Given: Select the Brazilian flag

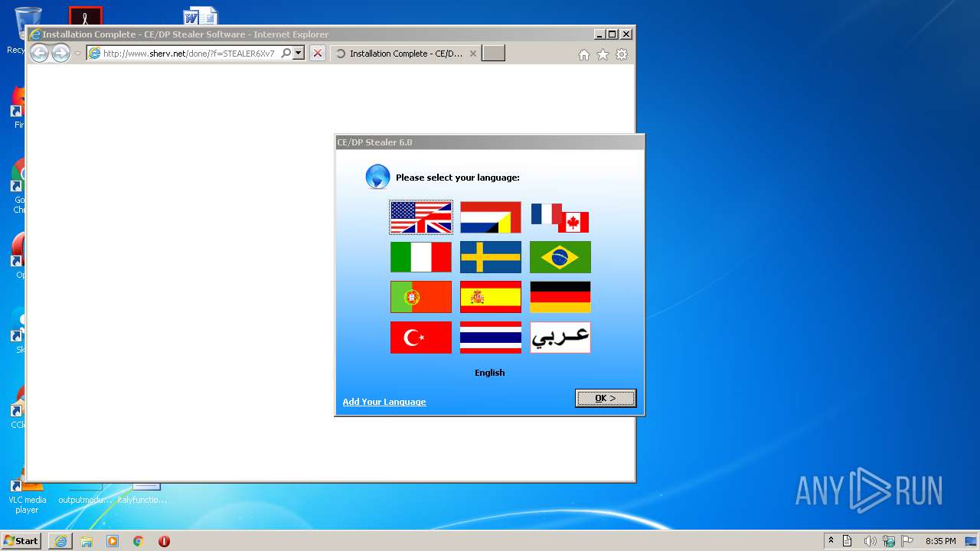Looking at the screenshot, I should [x=560, y=257].
